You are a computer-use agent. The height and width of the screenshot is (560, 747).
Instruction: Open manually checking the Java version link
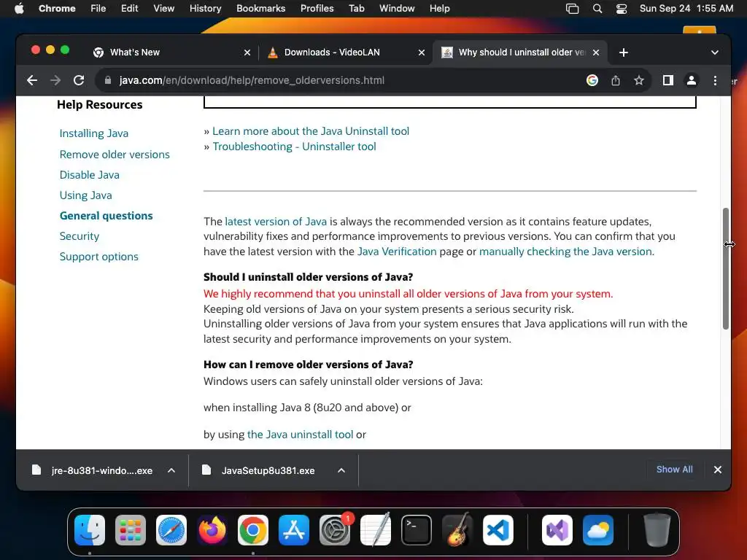[566, 252]
